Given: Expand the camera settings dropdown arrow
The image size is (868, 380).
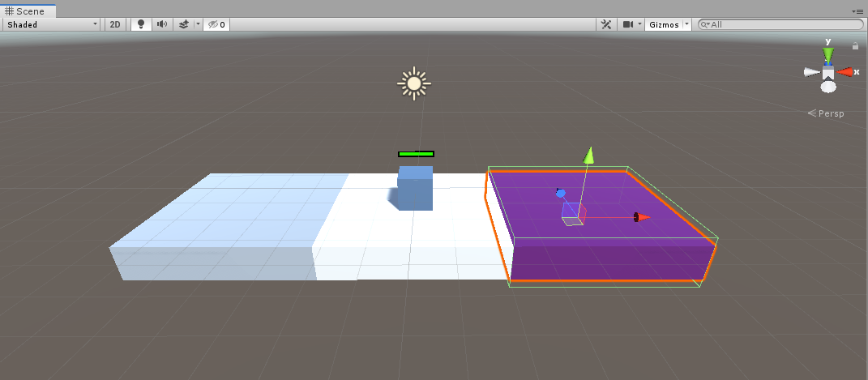Looking at the screenshot, I should pos(640,24).
